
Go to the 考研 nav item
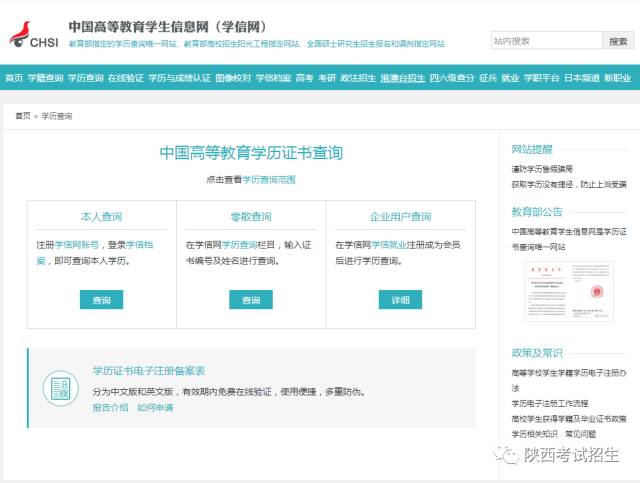coord(327,78)
